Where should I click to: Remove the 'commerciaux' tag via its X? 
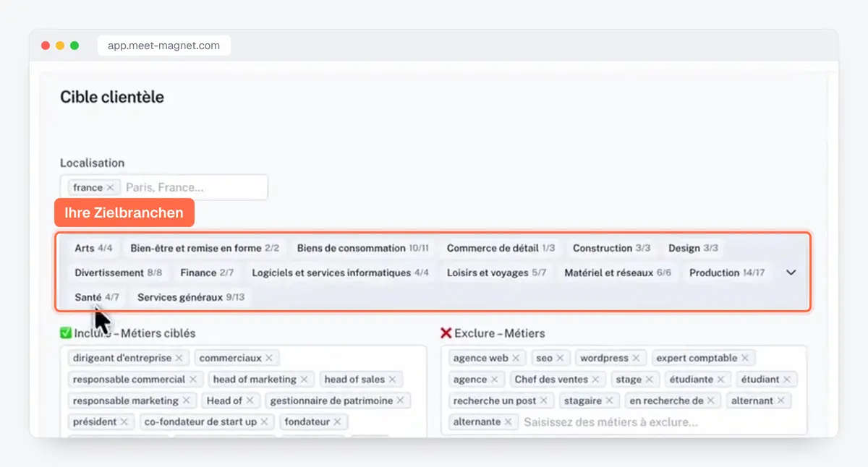click(x=269, y=358)
